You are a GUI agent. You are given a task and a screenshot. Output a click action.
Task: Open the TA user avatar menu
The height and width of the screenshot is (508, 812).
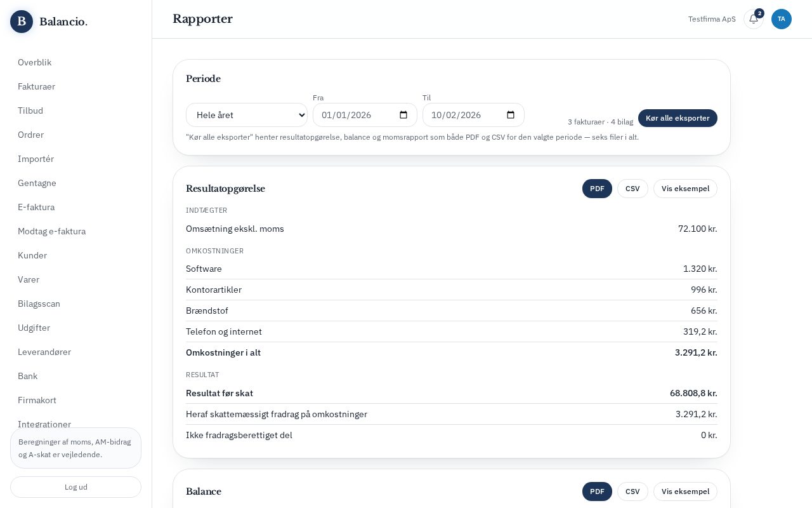point(782,19)
